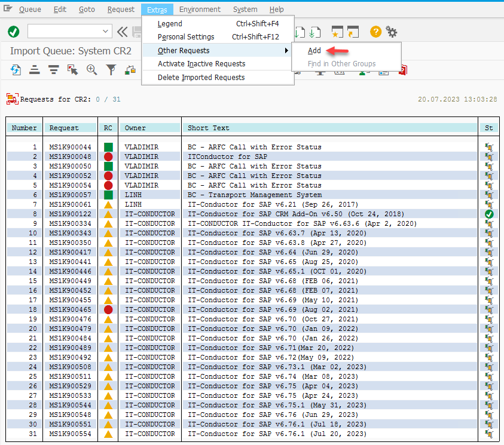This screenshot has width=504, height=445.
Task: Click the green Enter checkmark icon
Action: tap(14, 32)
